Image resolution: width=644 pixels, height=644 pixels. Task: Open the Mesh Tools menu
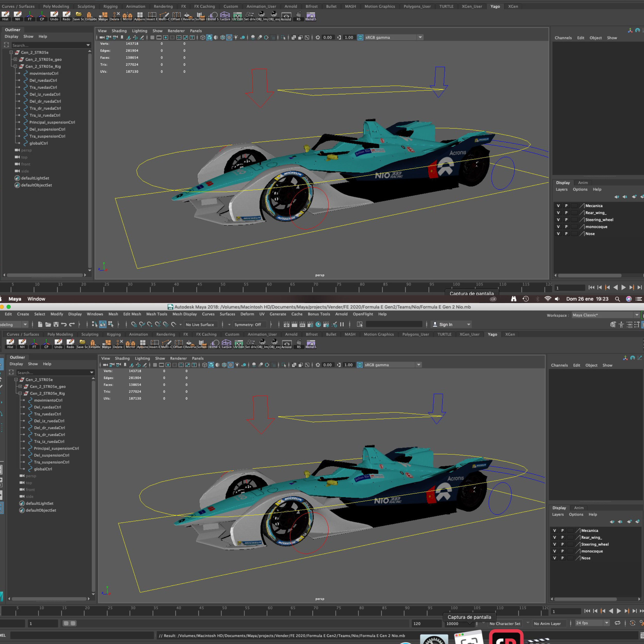click(x=157, y=314)
